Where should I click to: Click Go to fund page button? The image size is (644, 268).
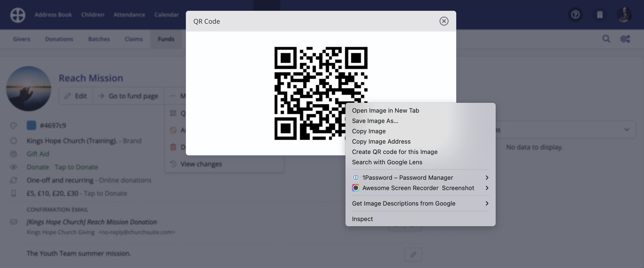(128, 96)
